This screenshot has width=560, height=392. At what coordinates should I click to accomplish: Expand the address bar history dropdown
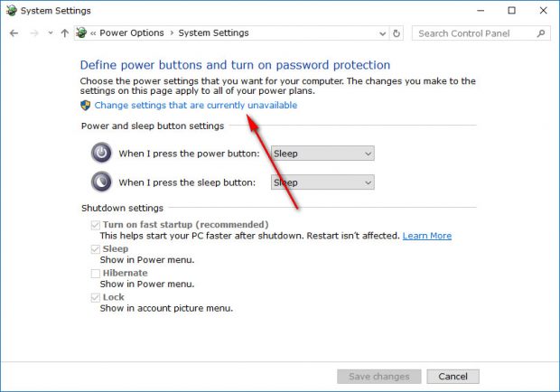pyautogui.click(x=382, y=33)
